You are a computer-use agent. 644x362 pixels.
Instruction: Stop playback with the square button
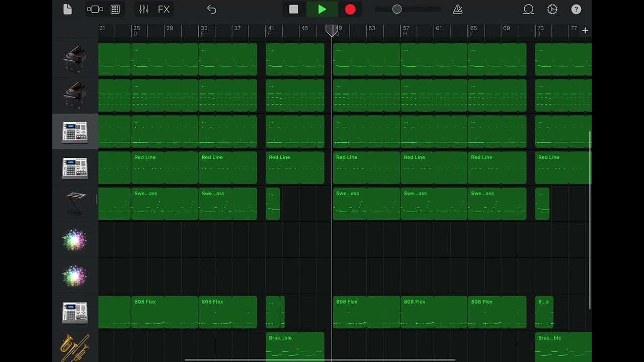click(x=294, y=9)
